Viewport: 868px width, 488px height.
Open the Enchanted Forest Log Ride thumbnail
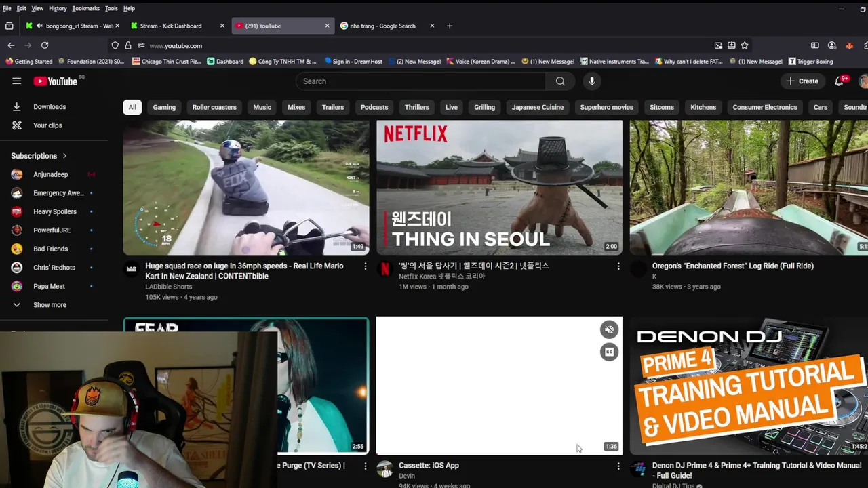click(x=749, y=188)
